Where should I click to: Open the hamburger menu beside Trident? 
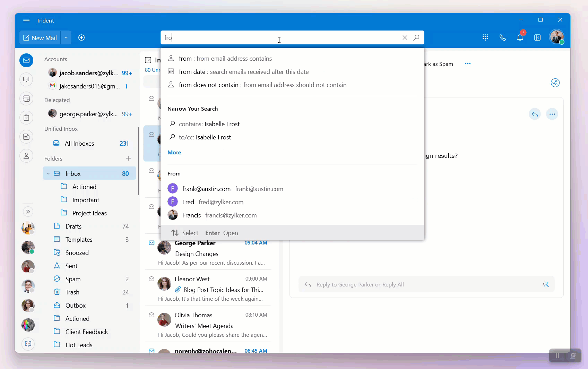[26, 21]
